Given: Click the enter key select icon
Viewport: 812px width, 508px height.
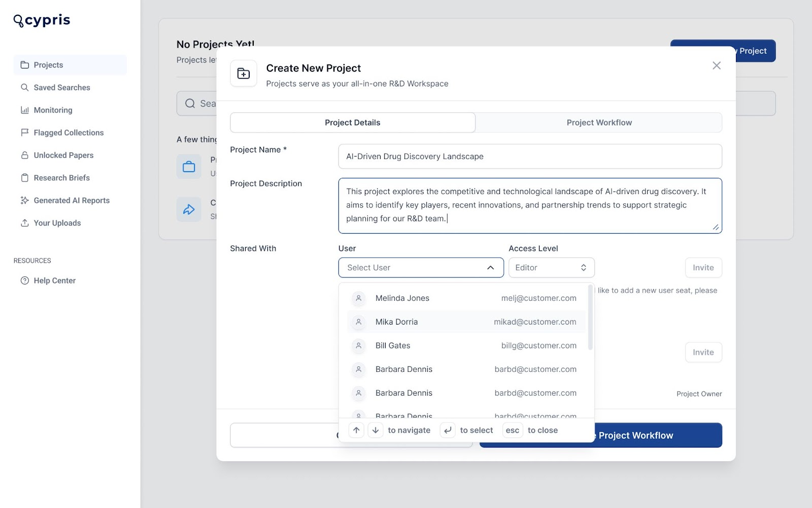Looking at the screenshot, I should click(448, 430).
